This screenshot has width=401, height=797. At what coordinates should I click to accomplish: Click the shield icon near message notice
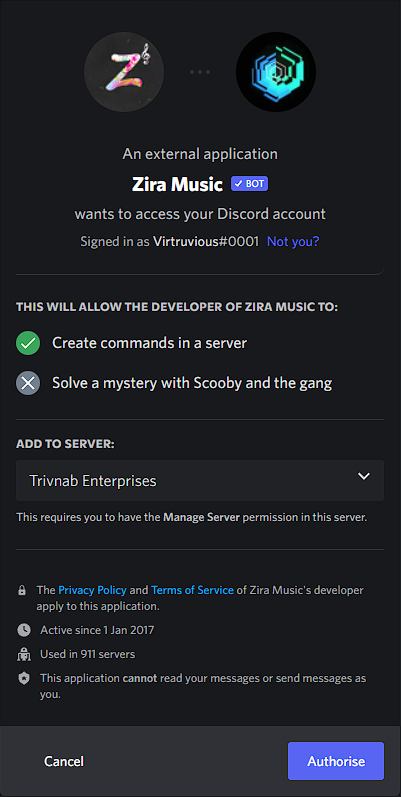click(24, 679)
